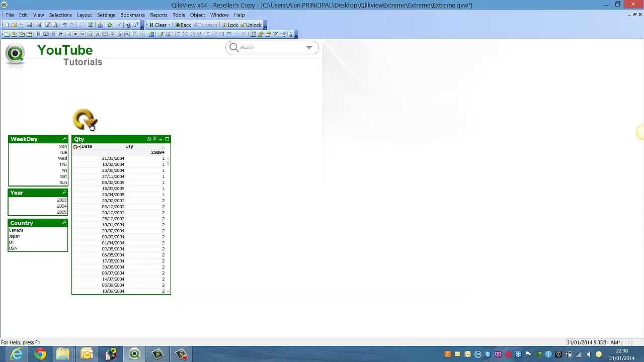Image resolution: width=644 pixels, height=362 pixels.
Task: Open Google Chrome from the taskbar
Action: click(x=40, y=354)
